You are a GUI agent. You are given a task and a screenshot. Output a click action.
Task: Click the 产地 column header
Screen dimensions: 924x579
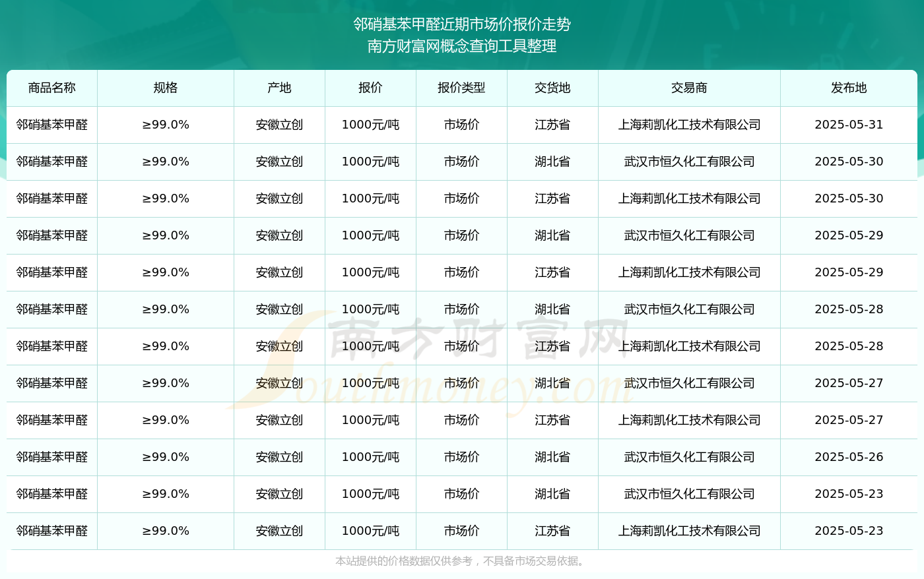click(280, 88)
